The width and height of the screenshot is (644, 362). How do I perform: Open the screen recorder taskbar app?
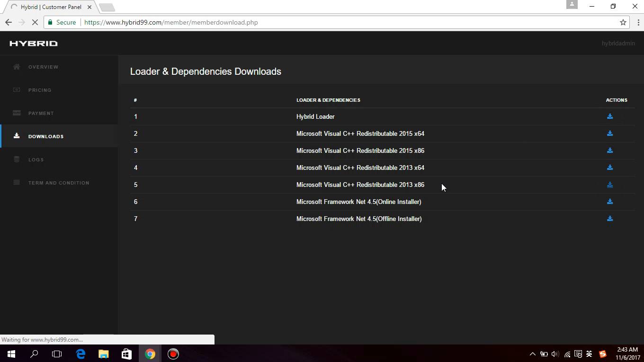click(x=173, y=354)
